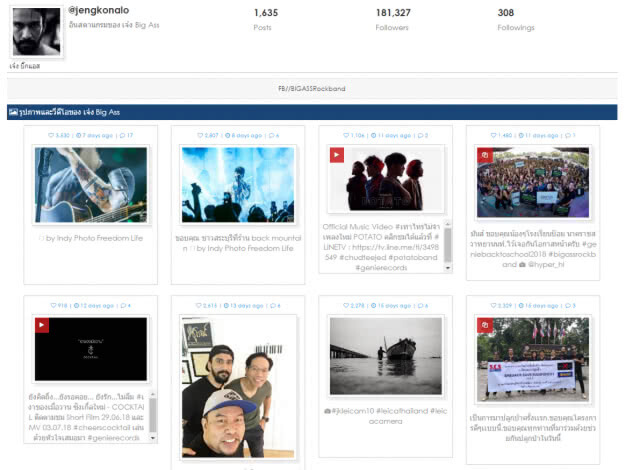Click the scroll-down arrow in the Cocktail caption
Screen dimensions: 640x470
(153, 438)
